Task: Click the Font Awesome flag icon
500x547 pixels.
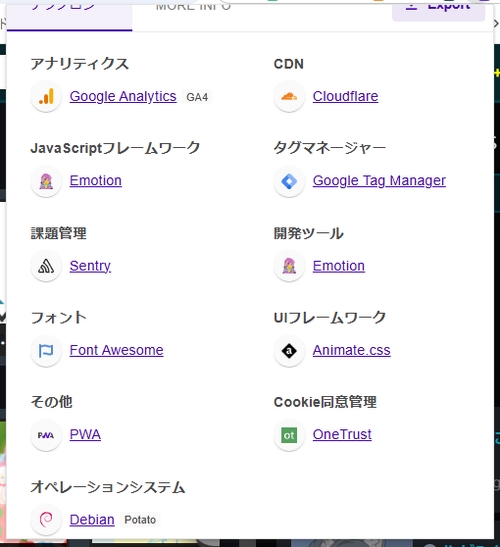Action: click(46, 351)
